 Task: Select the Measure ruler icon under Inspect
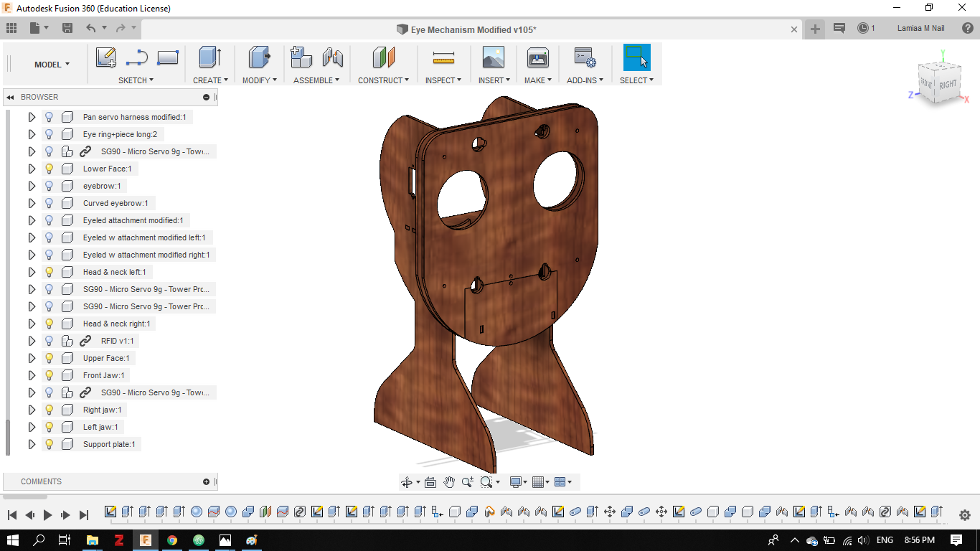click(x=443, y=58)
